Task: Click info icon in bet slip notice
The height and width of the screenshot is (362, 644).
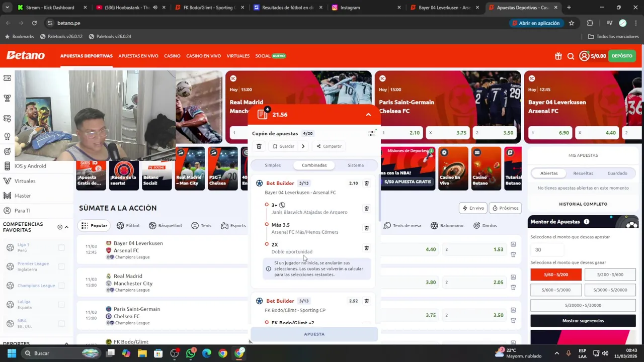Action: (x=268, y=269)
